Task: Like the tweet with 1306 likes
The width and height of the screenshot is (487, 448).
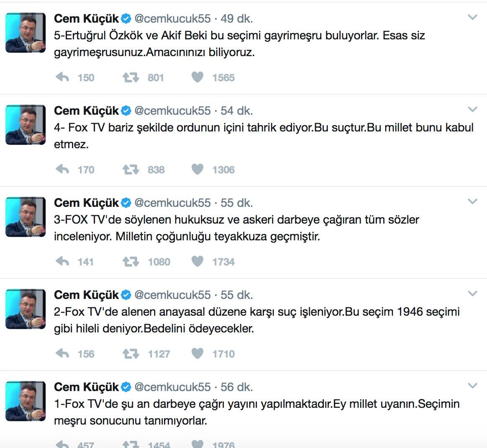Action: pyautogui.click(x=197, y=170)
